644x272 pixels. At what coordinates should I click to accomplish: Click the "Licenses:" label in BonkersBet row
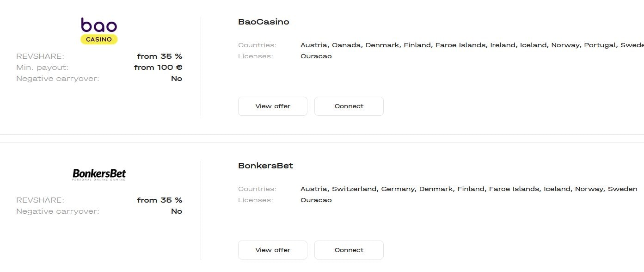click(x=256, y=200)
